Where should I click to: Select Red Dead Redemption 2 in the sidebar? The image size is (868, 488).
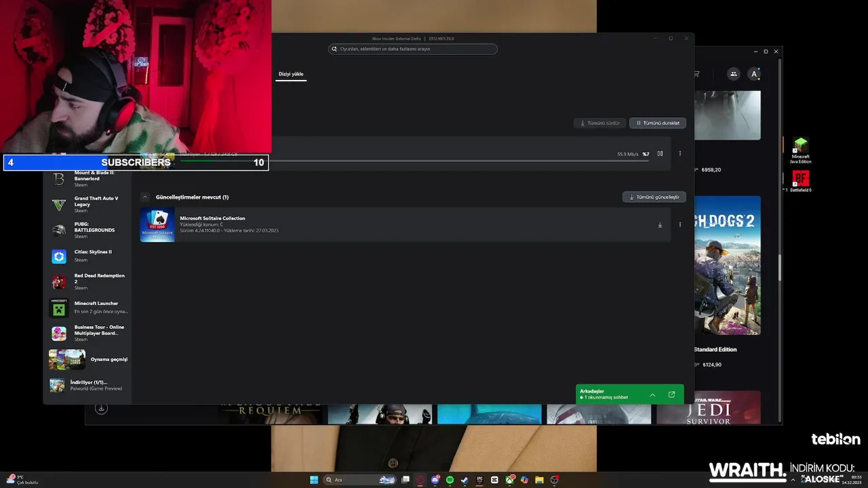pyautogui.click(x=90, y=281)
